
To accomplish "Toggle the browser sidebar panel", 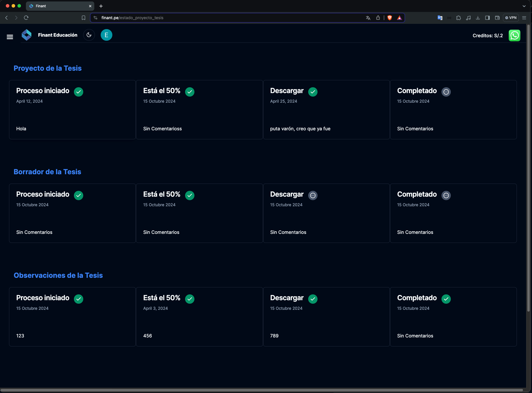I will [487, 18].
